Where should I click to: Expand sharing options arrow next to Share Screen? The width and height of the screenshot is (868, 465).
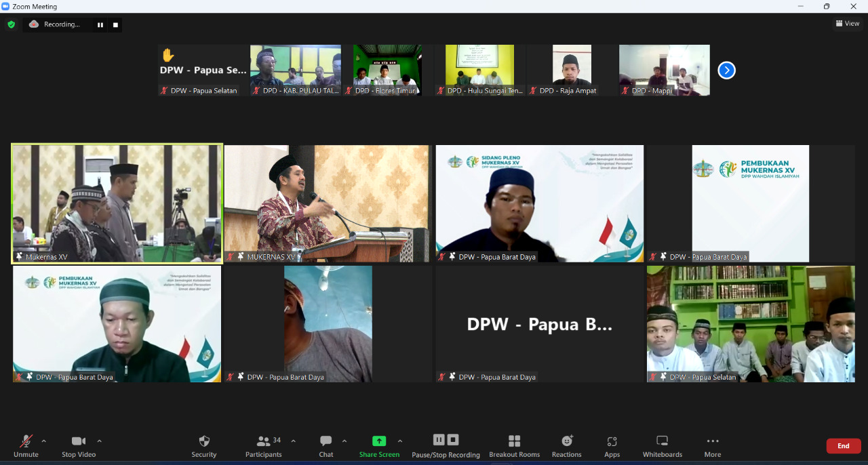400,441
